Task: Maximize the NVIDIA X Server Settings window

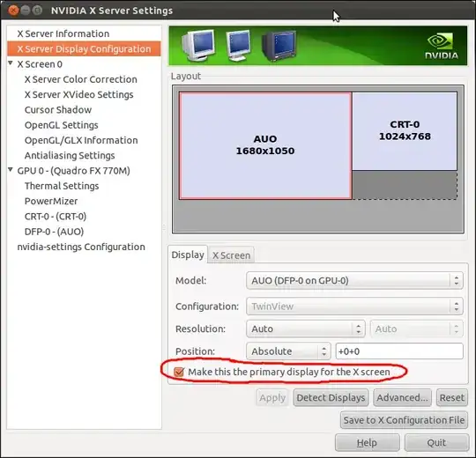Action: [37, 11]
